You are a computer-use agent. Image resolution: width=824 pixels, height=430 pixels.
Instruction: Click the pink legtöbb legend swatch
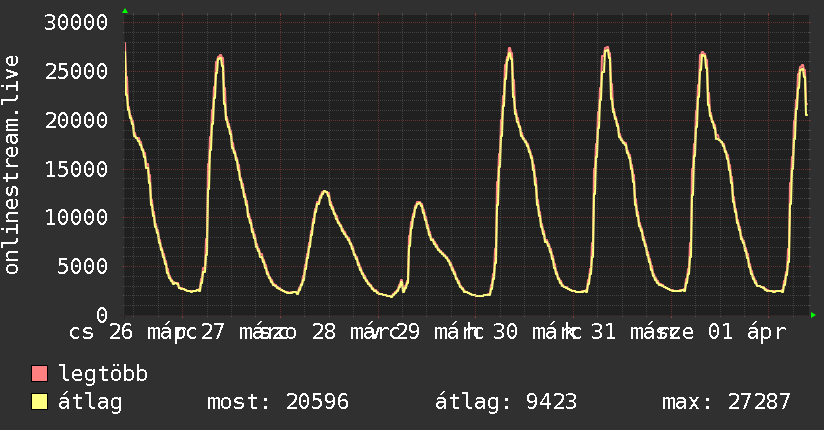[39, 373]
